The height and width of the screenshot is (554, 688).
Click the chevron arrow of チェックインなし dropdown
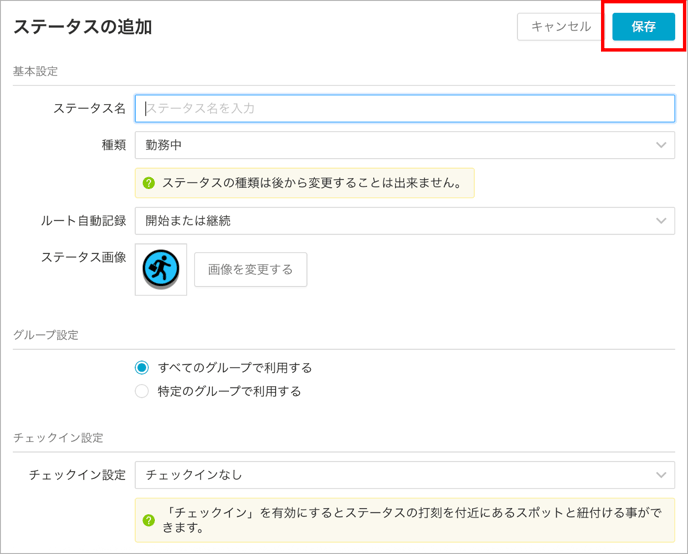[661, 475]
